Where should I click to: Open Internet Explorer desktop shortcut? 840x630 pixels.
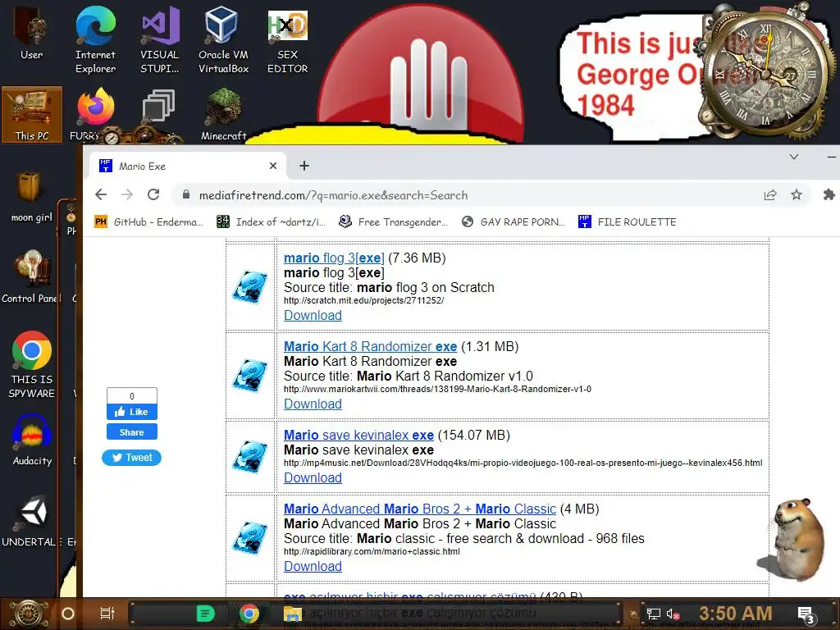click(x=95, y=40)
